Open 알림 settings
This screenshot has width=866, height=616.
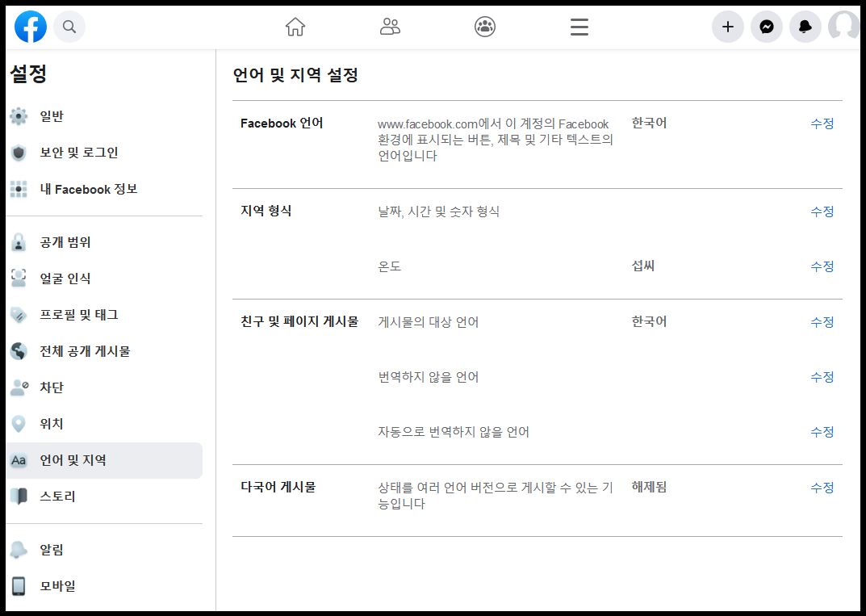[x=52, y=550]
